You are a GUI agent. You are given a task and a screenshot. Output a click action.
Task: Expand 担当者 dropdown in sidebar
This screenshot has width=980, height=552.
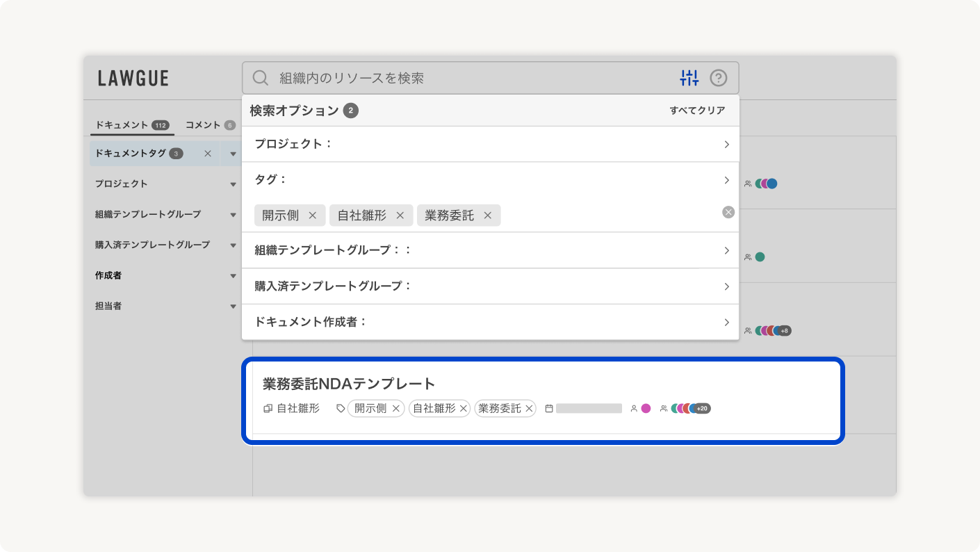(233, 307)
